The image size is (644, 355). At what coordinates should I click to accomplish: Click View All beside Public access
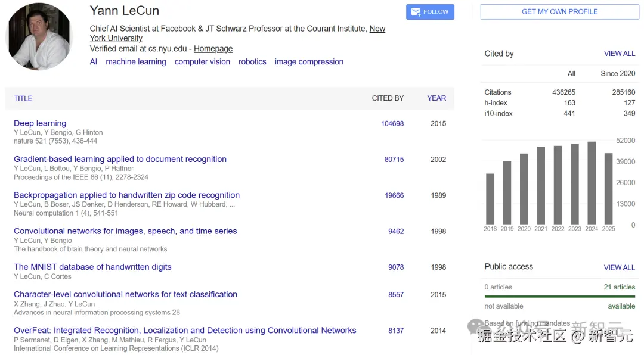[620, 267]
